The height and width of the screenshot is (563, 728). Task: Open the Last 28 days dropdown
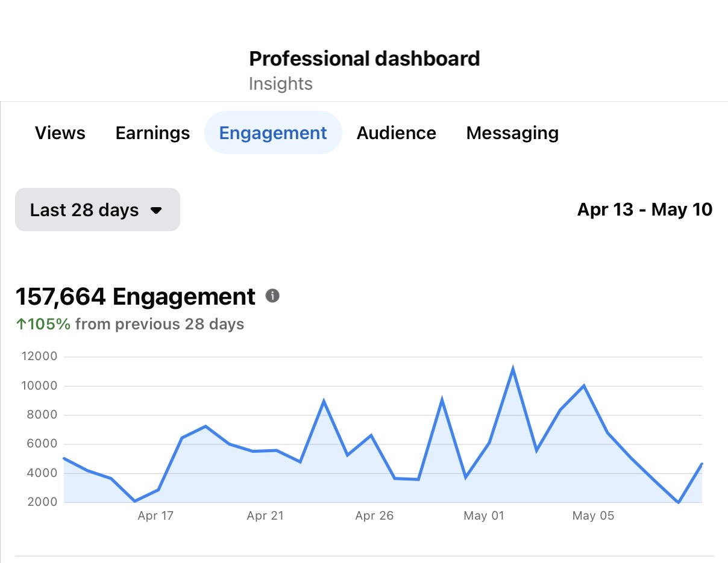[x=98, y=210]
